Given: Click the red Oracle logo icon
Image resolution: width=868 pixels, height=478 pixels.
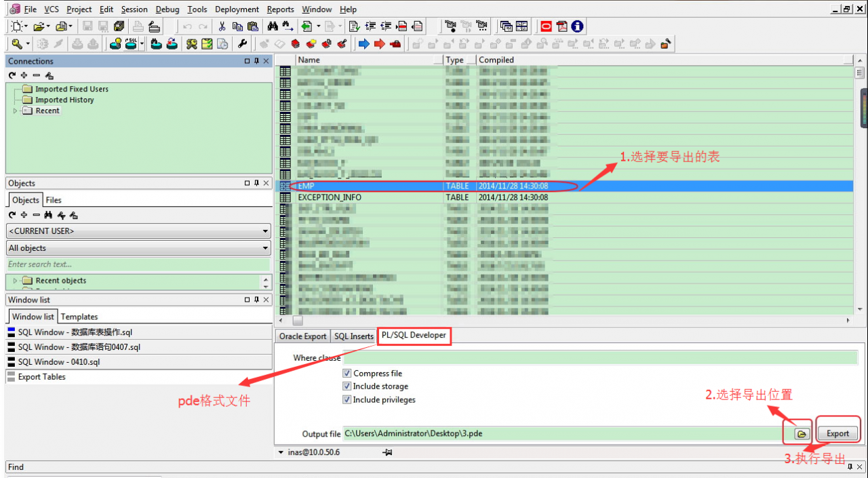Looking at the screenshot, I should tap(546, 26).
